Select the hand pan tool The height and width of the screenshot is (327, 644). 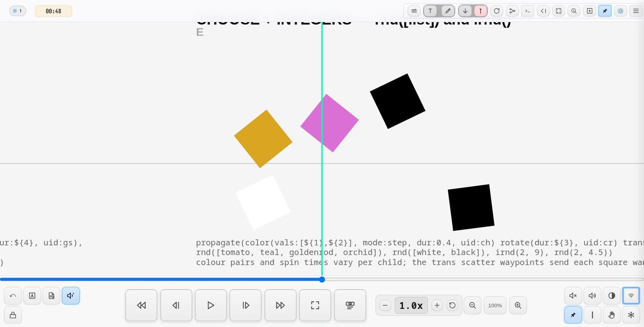coord(612,315)
